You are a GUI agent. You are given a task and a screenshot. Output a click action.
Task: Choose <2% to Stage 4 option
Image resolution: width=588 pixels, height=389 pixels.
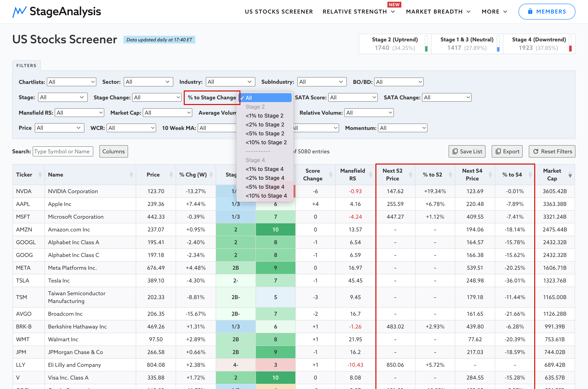(265, 178)
